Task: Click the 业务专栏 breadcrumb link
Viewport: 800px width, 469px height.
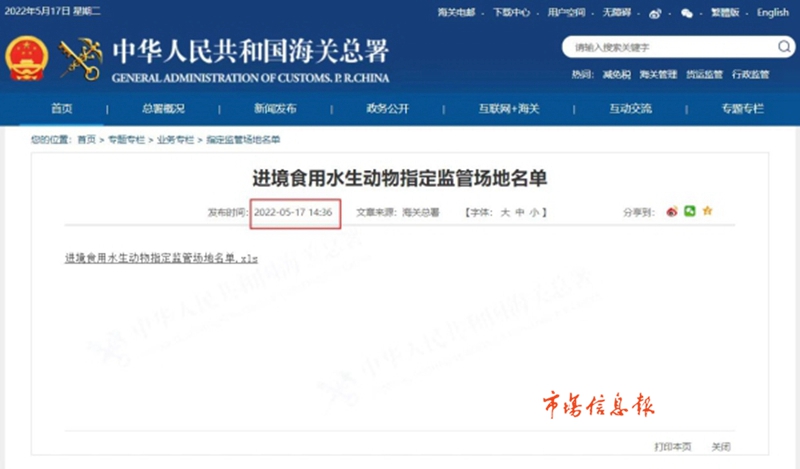Action: pyautogui.click(x=176, y=139)
